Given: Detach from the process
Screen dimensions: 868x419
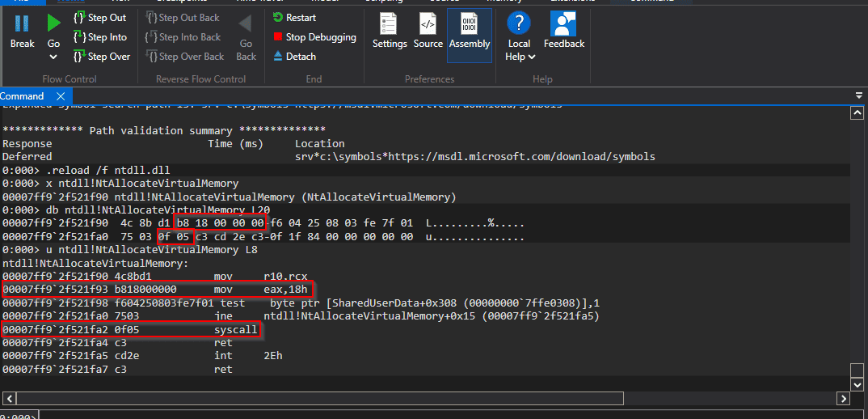Looking at the screenshot, I should tap(294, 57).
